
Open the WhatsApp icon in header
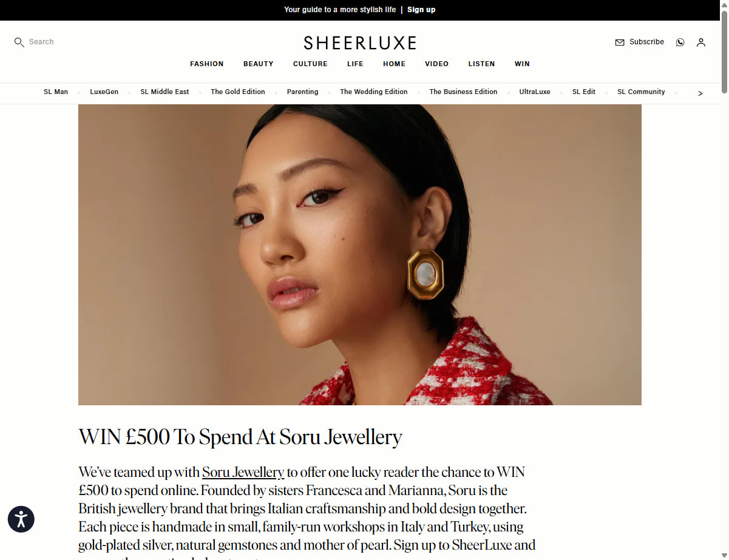(x=680, y=42)
